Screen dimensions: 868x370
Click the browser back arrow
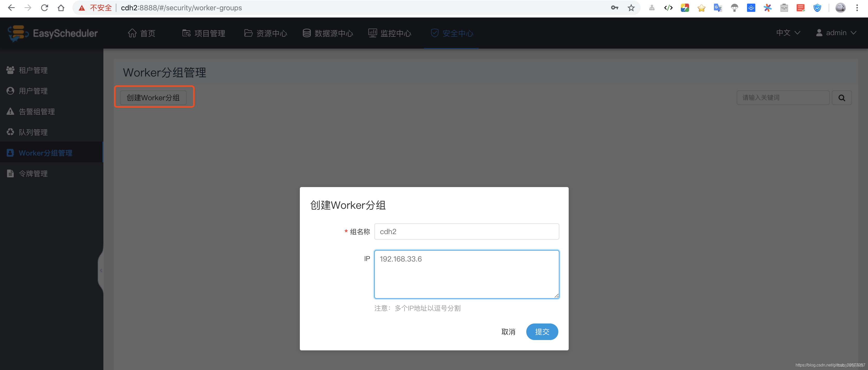11,8
